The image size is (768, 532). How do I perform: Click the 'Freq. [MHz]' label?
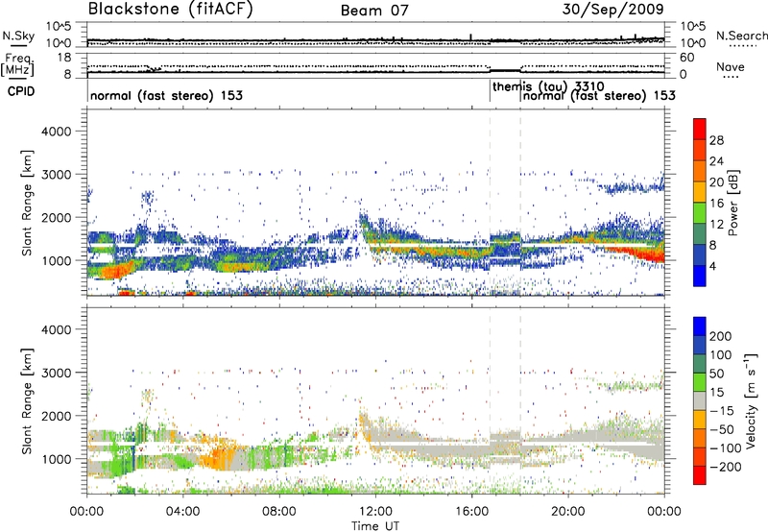point(17,64)
